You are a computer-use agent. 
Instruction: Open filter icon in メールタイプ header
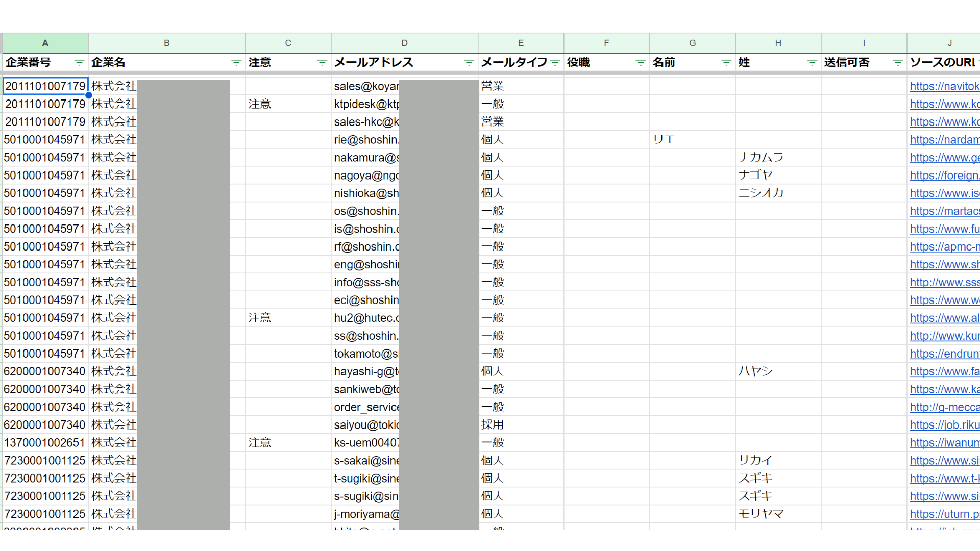555,63
